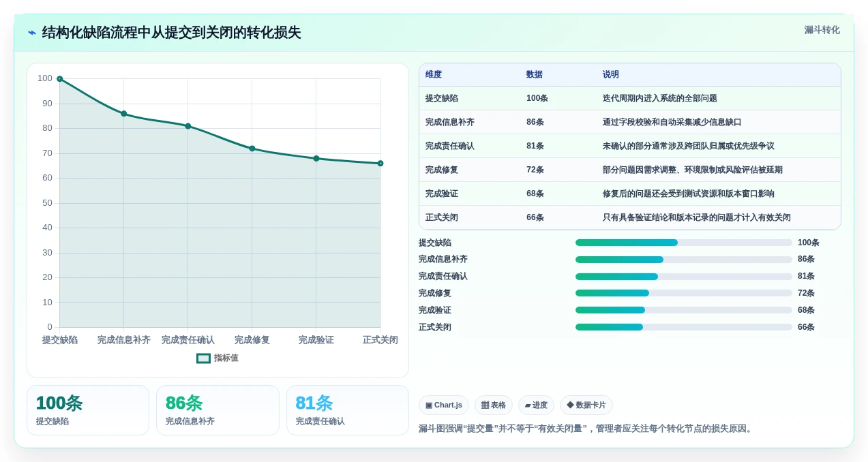This screenshot has height=462, width=868.
Task: Select the 数据卡片 tag chip
Action: [x=586, y=405]
